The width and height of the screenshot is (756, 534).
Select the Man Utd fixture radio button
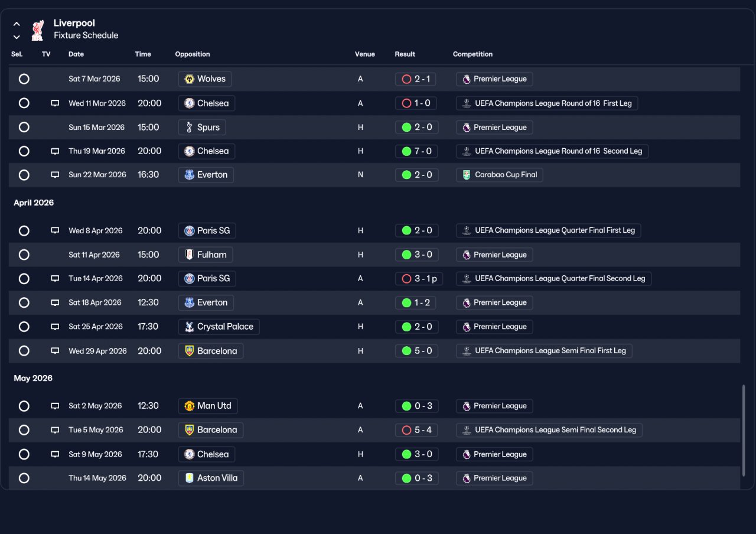click(24, 406)
